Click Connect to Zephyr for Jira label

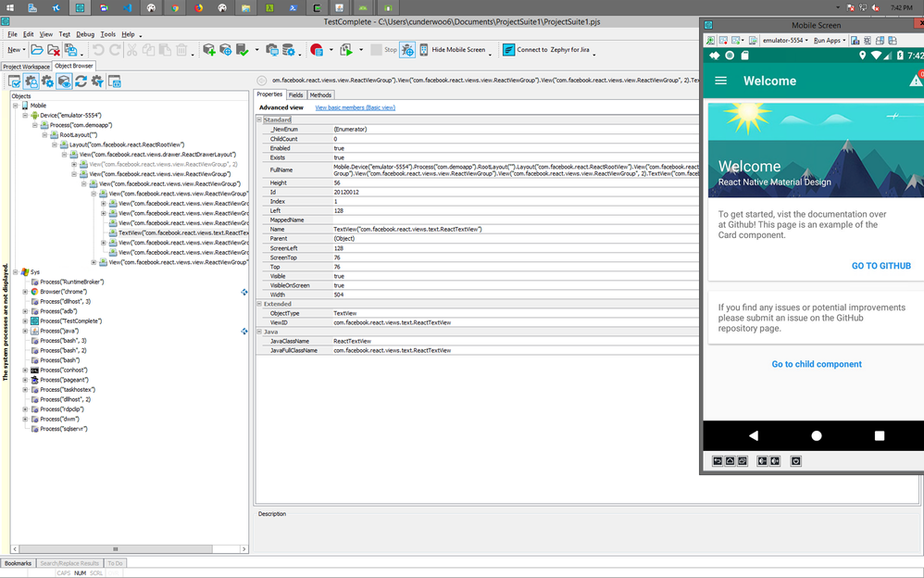point(553,50)
